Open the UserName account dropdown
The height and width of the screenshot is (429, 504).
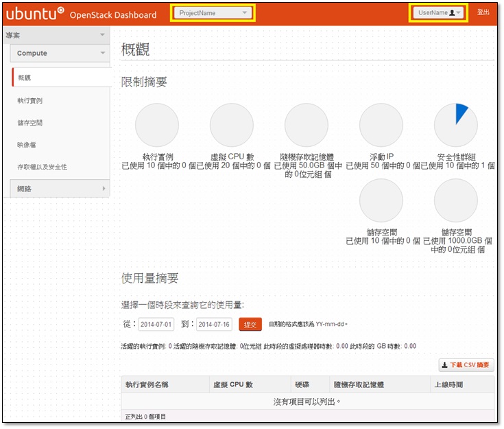tap(438, 13)
